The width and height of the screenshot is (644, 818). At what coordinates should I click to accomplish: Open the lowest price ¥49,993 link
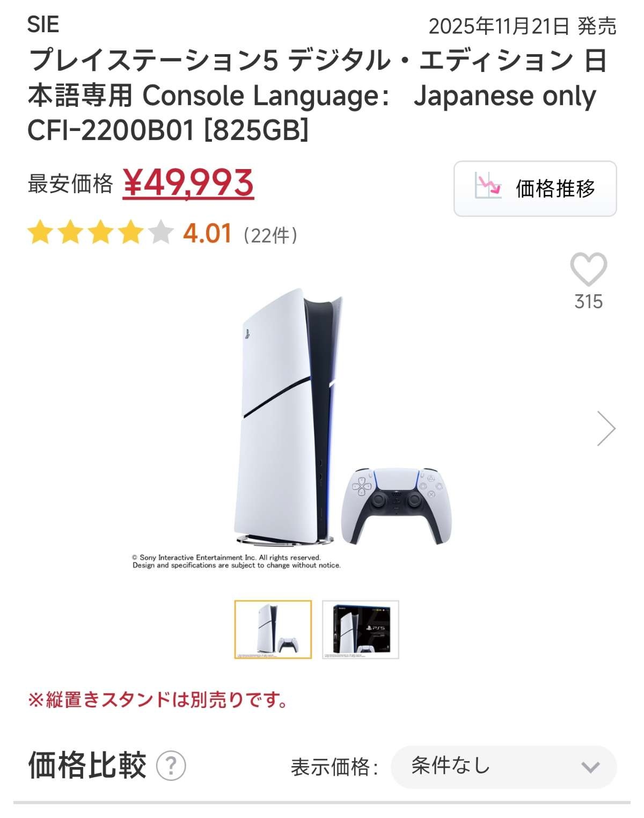tap(188, 183)
